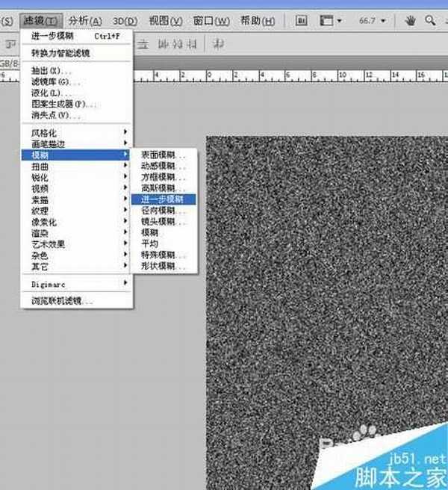
Task: Open 滤镜库(G)...
Action: click(x=77, y=82)
